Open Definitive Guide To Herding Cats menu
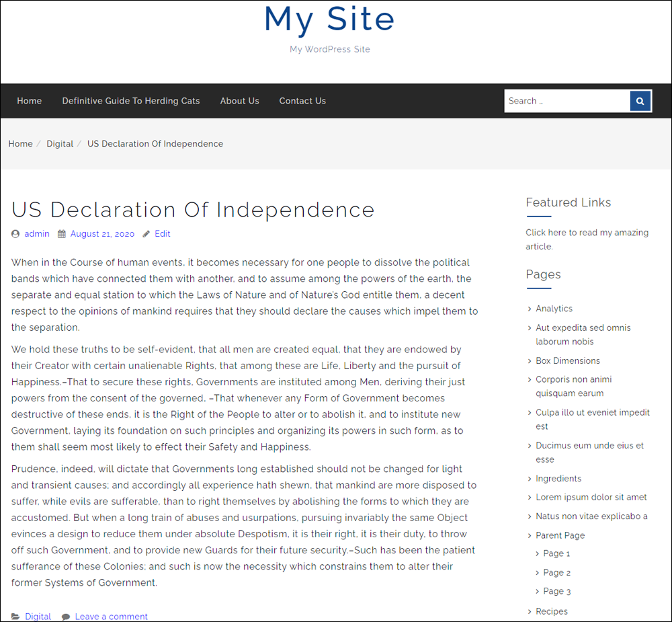Image resolution: width=672 pixels, height=622 pixels. [131, 101]
